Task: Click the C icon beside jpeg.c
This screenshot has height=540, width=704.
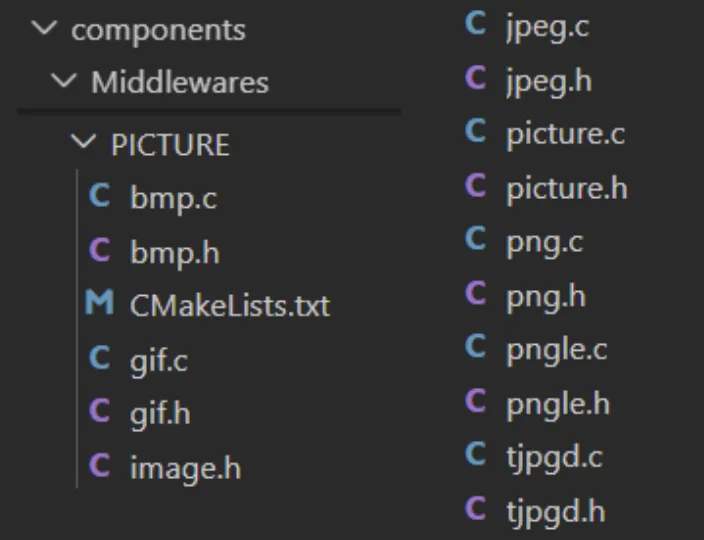Action: pos(475,23)
